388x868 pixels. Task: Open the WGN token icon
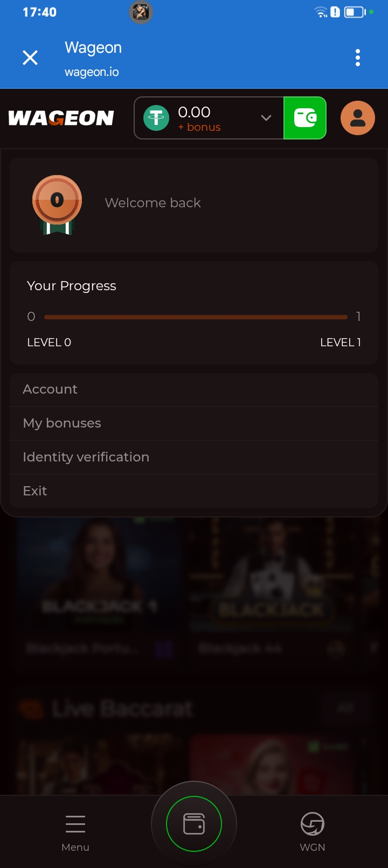(x=313, y=824)
